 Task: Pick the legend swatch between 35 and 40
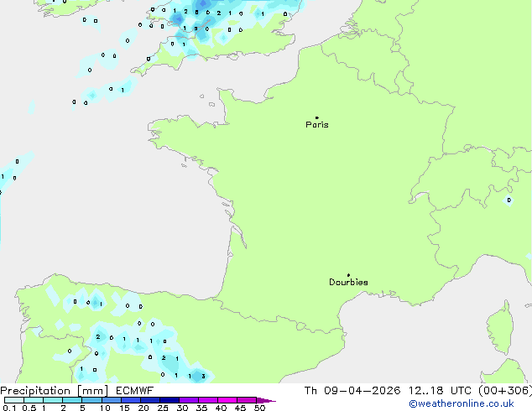click(208, 400)
